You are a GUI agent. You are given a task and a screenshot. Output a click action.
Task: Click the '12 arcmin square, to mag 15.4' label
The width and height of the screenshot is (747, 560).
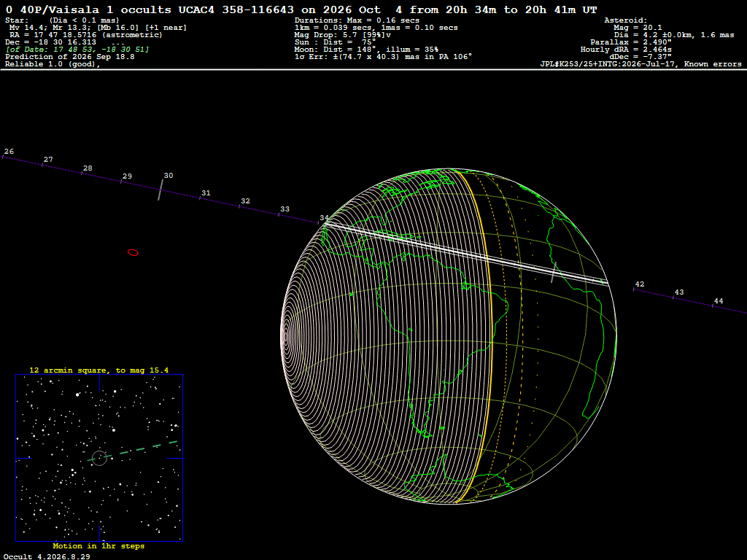pos(98,370)
